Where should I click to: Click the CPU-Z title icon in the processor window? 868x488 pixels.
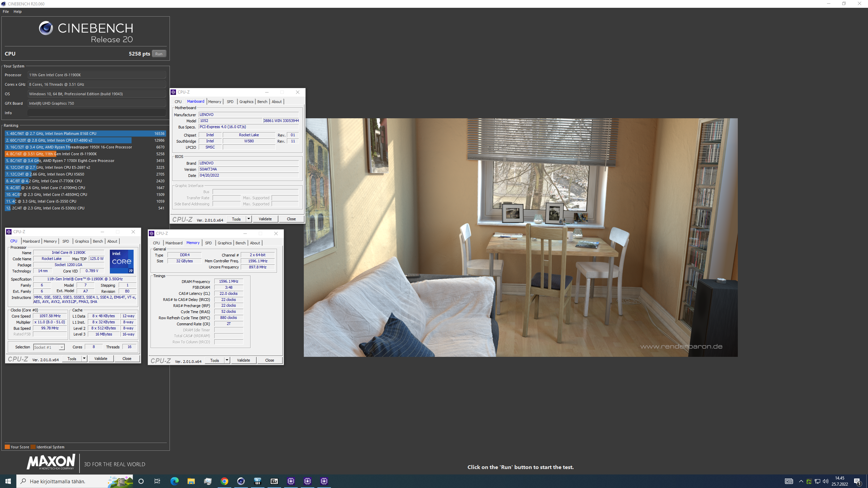[9, 232]
